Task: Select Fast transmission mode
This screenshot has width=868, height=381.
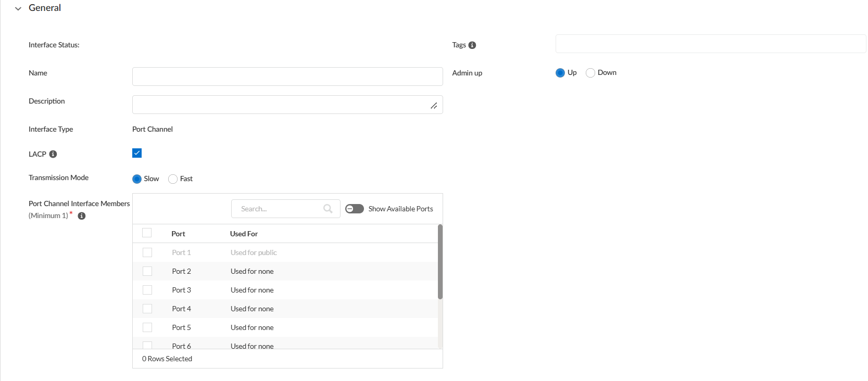Action: click(173, 179)
